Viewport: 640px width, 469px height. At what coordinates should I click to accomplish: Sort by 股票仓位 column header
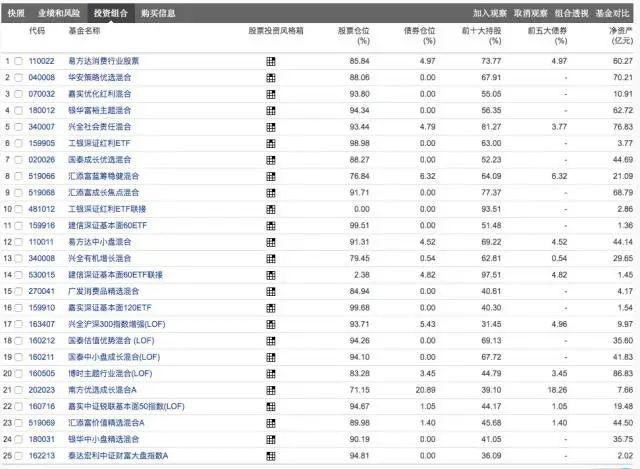(x=354, y=36)
